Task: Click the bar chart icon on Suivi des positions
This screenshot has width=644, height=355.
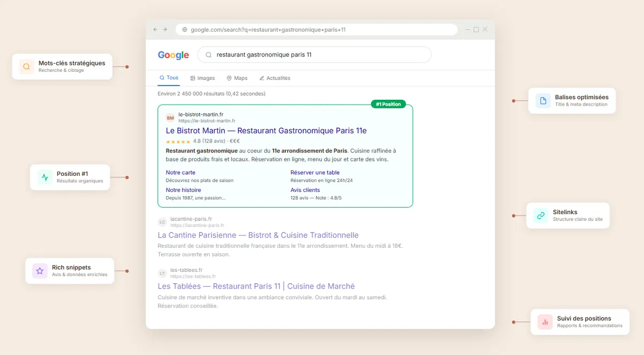Action: tap(545, 322)
